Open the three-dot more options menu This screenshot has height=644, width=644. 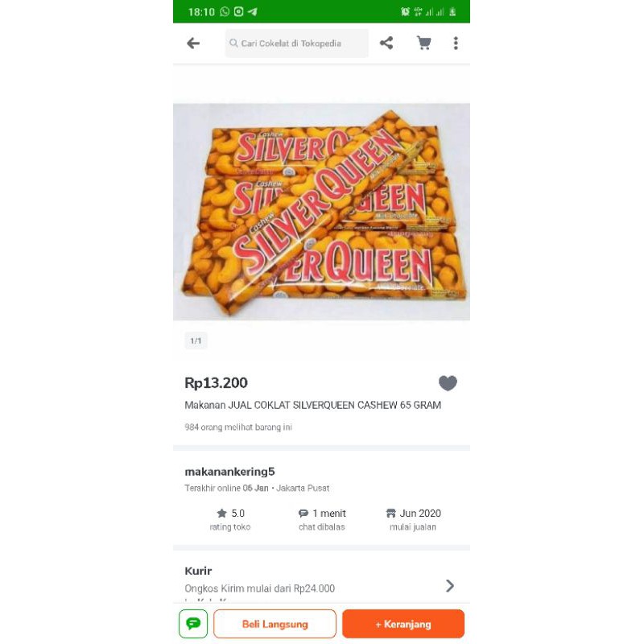(x=456, y=43)
